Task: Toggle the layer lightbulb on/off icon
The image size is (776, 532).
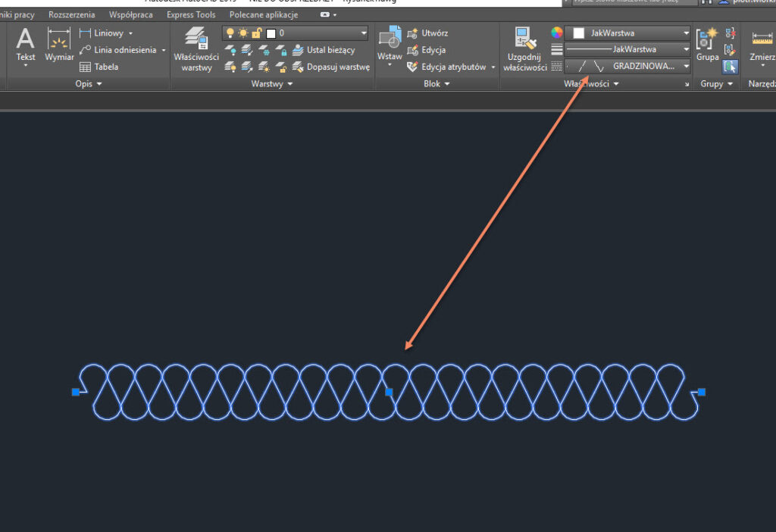Action: (x=230, y=33)
